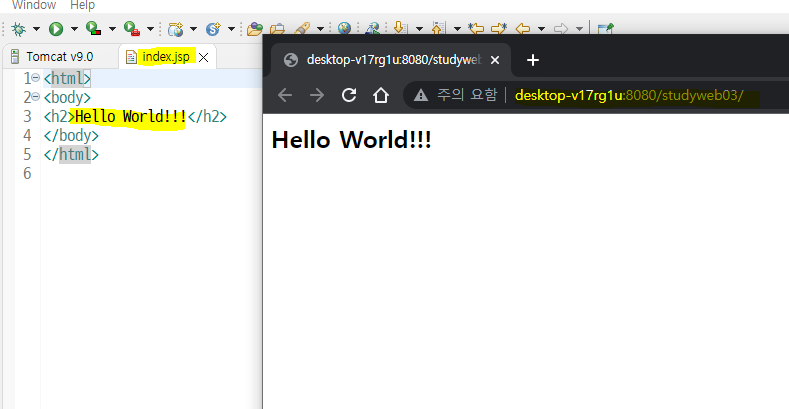Click the browser Forward arrow

(317, 95)
